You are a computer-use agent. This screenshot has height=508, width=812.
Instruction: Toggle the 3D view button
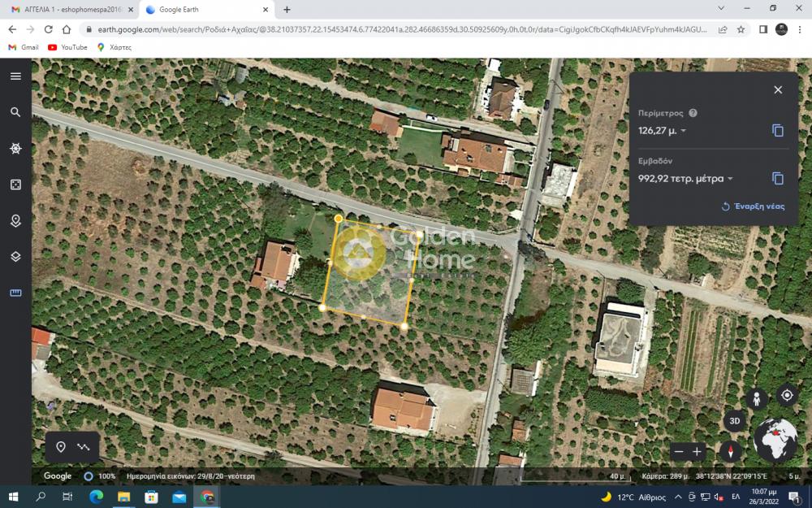(735, 421)
